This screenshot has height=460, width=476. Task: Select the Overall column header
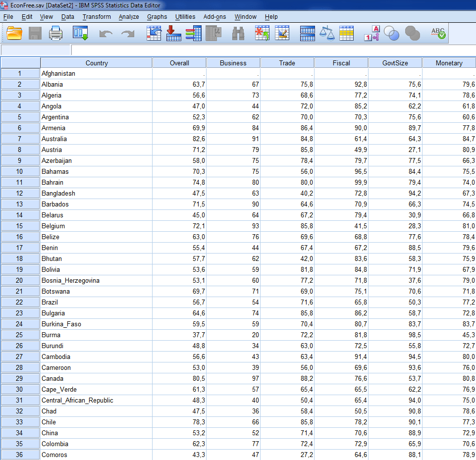coord(179,63)
